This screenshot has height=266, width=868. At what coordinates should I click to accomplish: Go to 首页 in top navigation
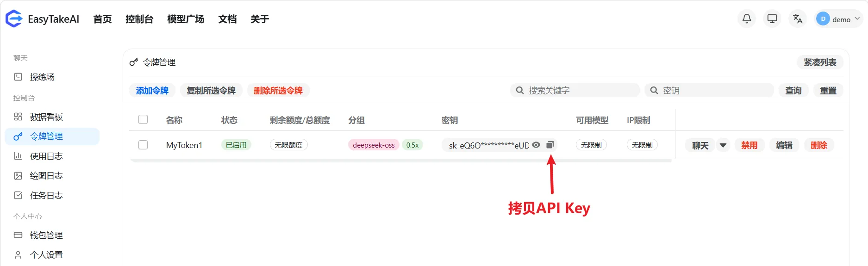coord(102,19)
